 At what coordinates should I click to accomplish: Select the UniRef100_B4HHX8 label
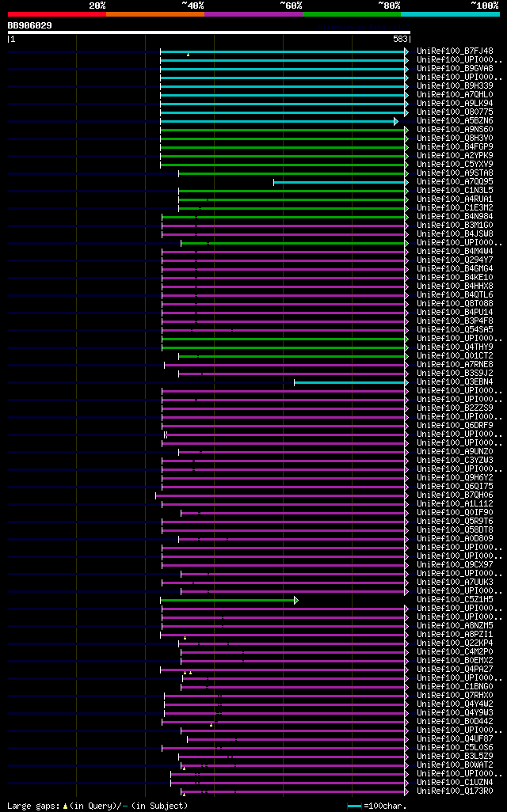[456, 286]
